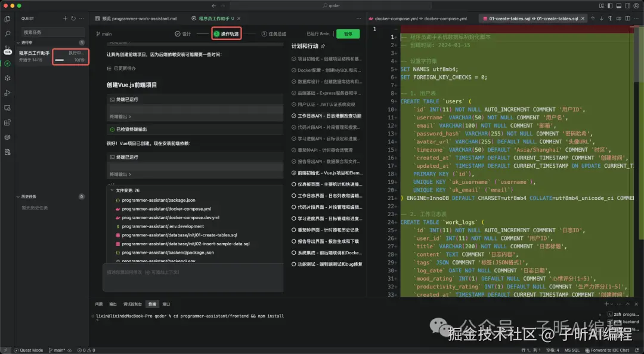Screen dimensions: 644x354
Task: Toggle todo 系统集成 circle
Action: tap(293, 253)
